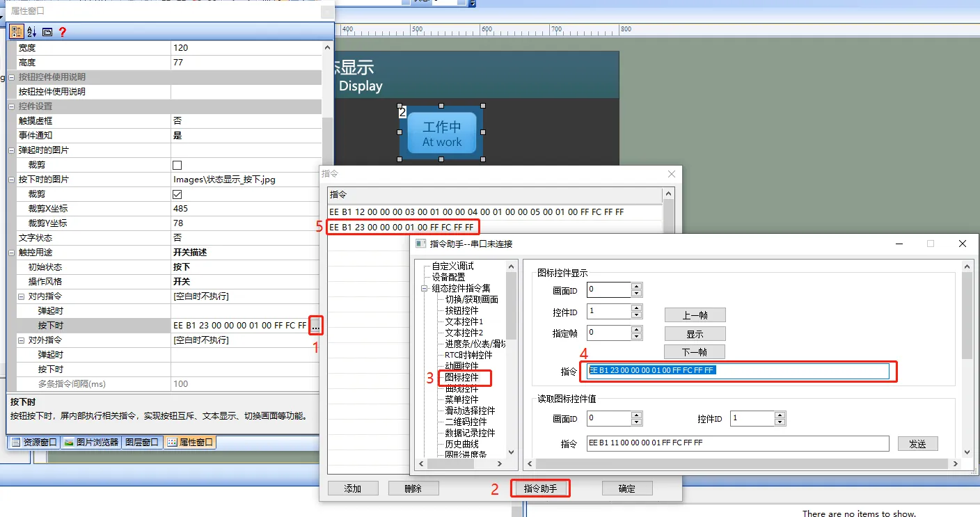The image size is (980, 517).
Task: Click the 指令助手 button in the 指令 dialog
Action: point(540,488)
